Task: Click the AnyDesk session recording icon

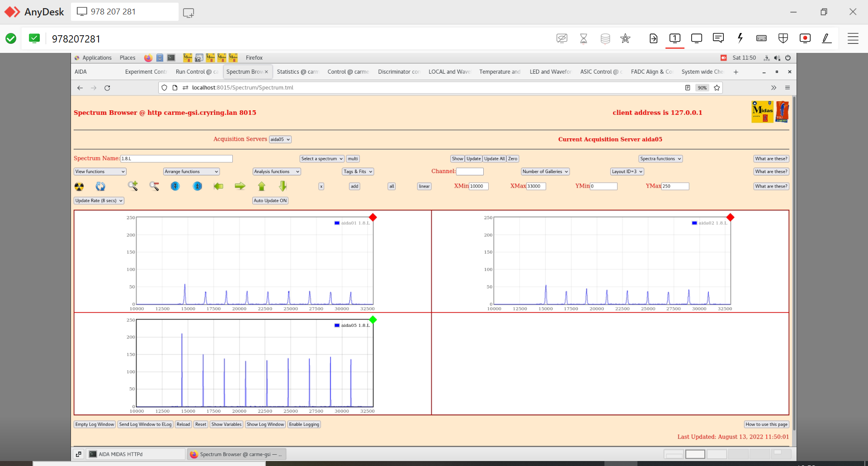Action: coord(805,38)
